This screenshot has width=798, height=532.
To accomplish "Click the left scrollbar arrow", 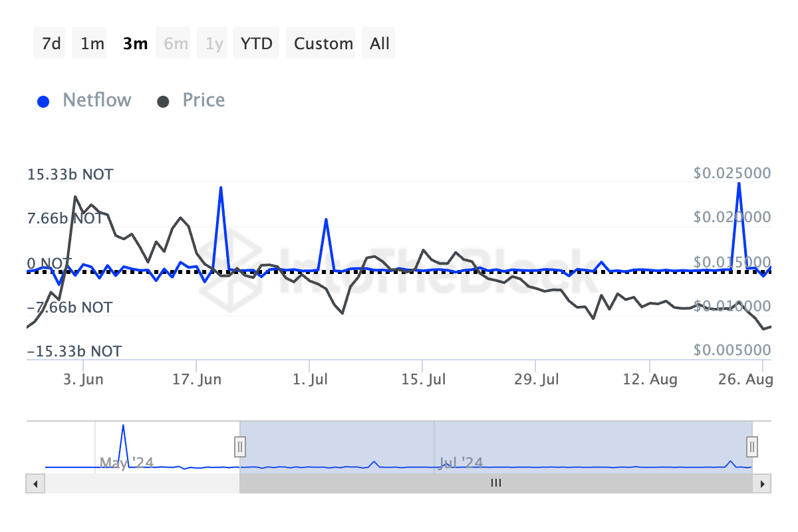I will 35,484.
